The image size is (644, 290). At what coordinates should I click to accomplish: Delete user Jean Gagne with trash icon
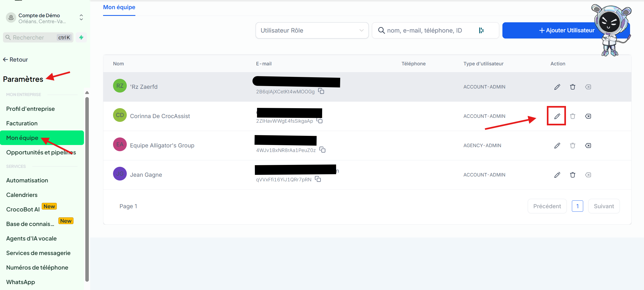pyautogui.click(x=572, y=175)
